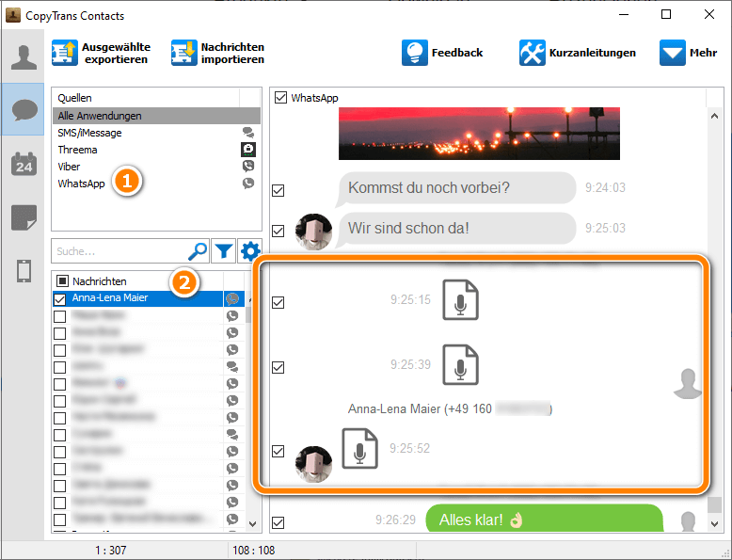
Task: Toggle the WhatsApp header checkbox in chat
Action: 280,98
